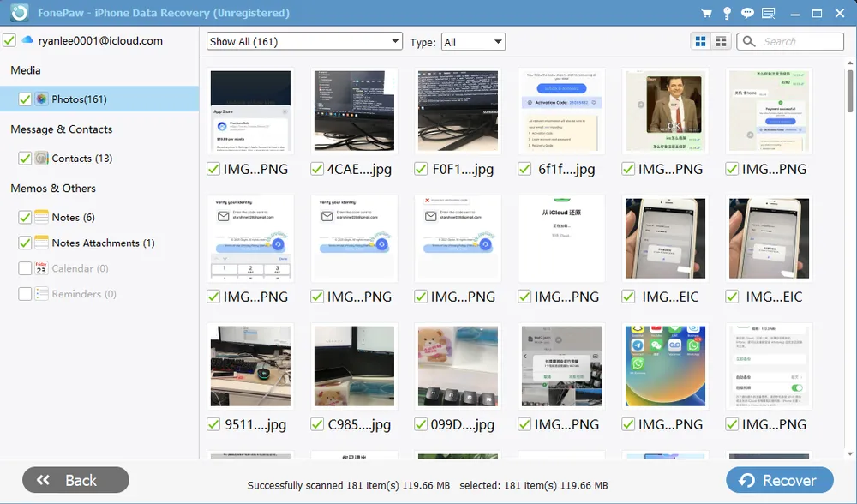This screenshot has height=504, width=857.
Task: Open the 9511....jpg desk keyboard thumbnail
Action: click(x=250, y=366)
